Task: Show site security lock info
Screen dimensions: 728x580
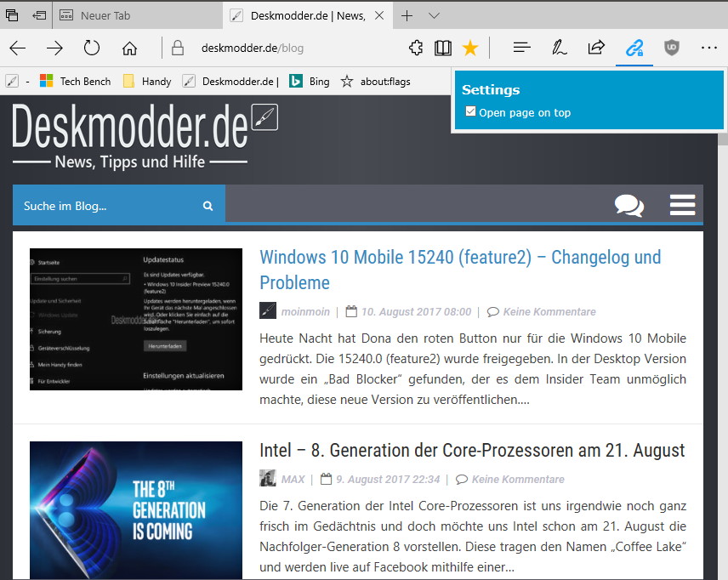Action: coord(178,48)
